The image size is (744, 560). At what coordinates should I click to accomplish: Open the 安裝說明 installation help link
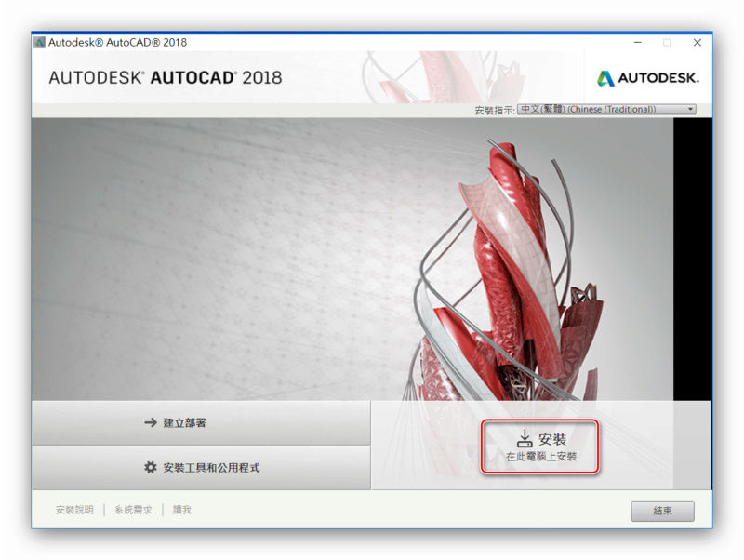tap(74, 510)
